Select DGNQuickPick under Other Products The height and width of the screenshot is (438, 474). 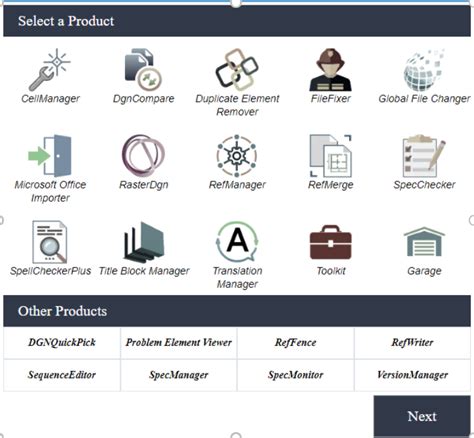62,342
